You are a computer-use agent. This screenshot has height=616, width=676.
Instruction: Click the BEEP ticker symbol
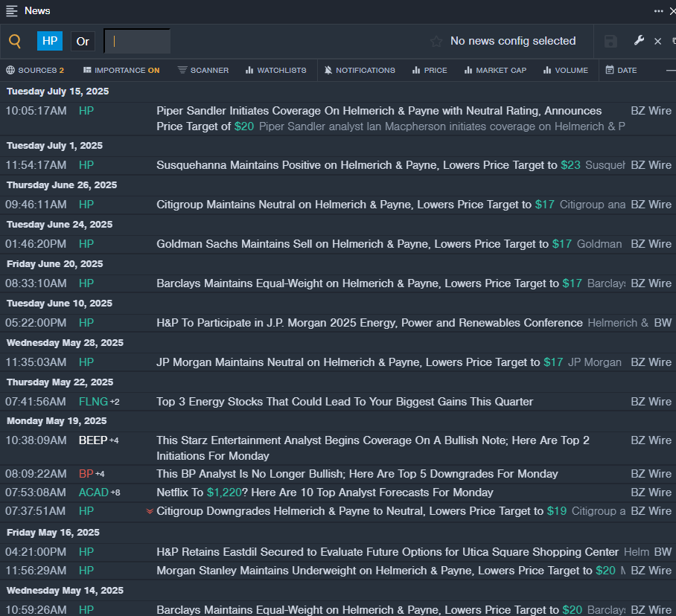click(93, 440)
